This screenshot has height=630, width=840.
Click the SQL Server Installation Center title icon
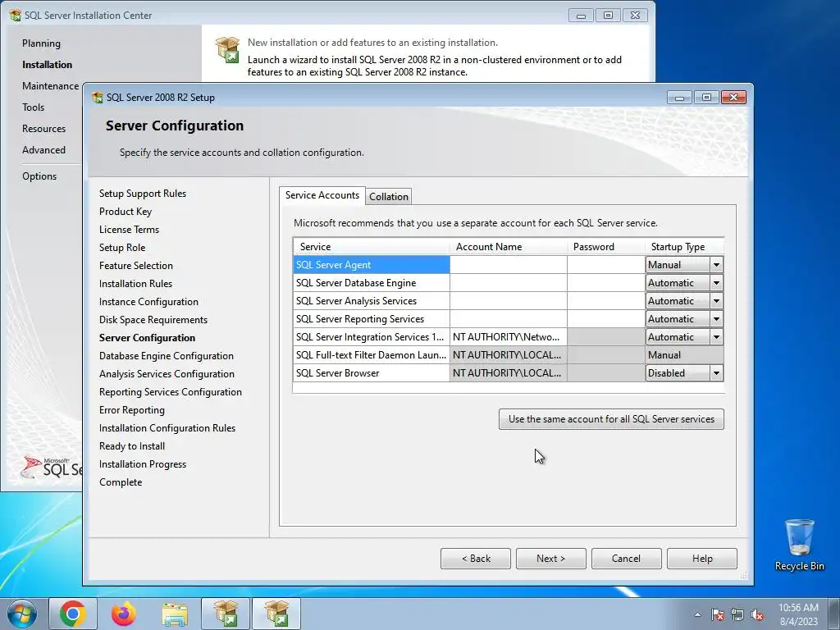click(x=15, y=15)
